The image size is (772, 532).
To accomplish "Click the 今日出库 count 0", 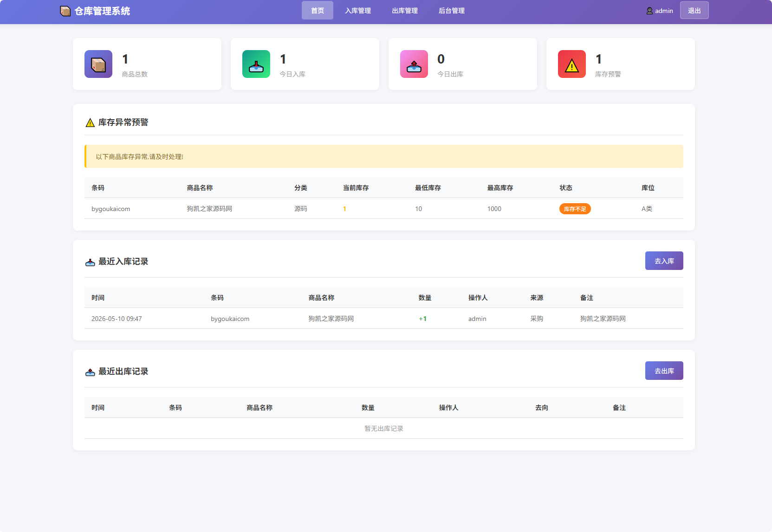I will [441, 59].
